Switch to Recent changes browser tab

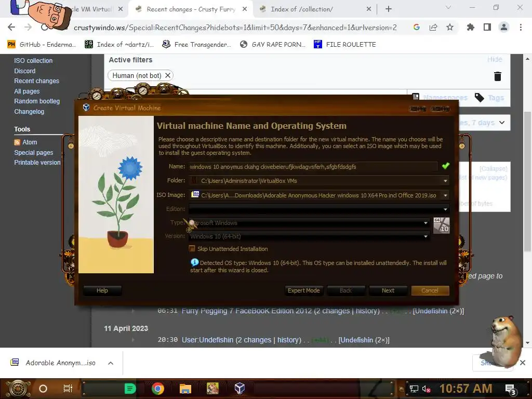(x=190, y=9)
